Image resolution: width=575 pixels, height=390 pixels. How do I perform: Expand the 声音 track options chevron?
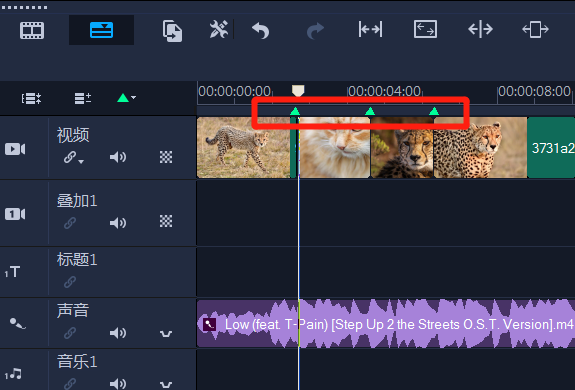point(166,334)
